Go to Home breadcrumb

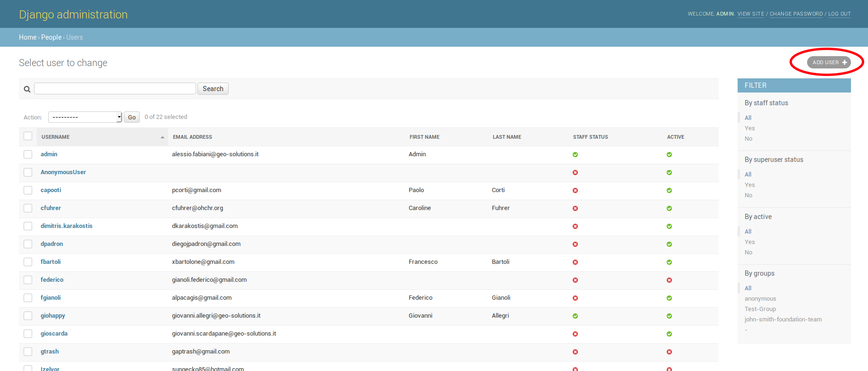27,37
